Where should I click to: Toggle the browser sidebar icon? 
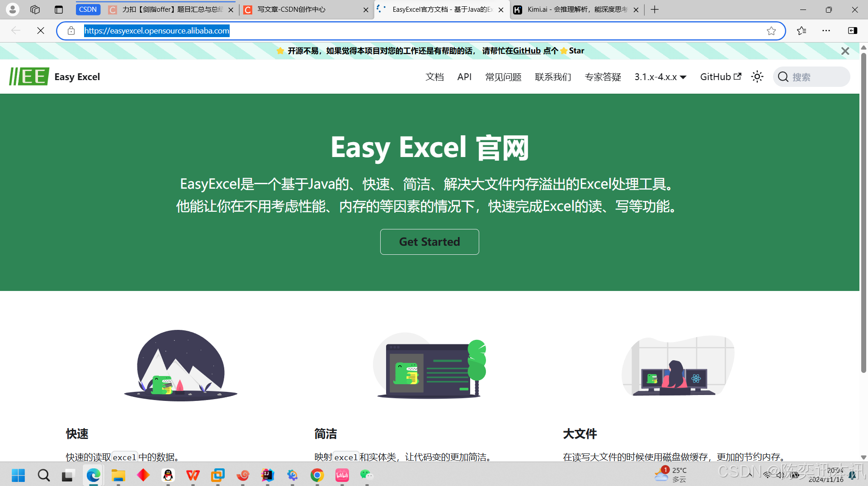pyautogui.click(x=853, y=30)
